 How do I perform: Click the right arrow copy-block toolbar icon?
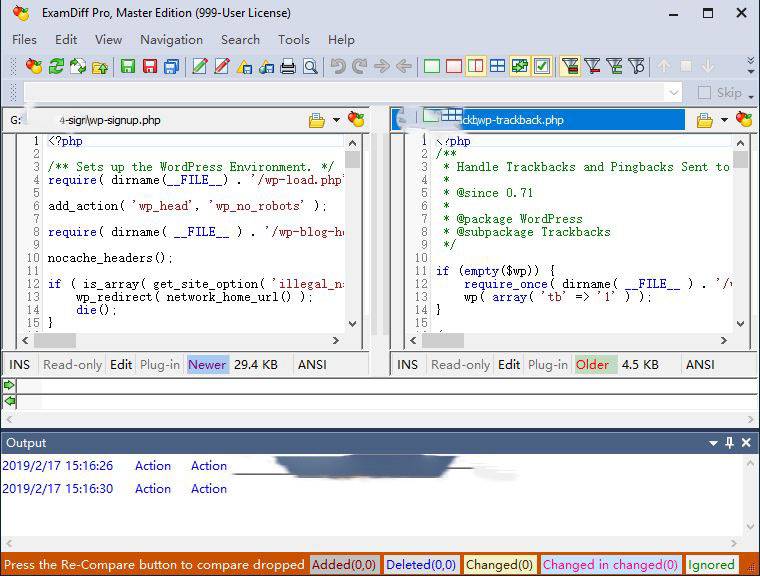coord(382,66)
